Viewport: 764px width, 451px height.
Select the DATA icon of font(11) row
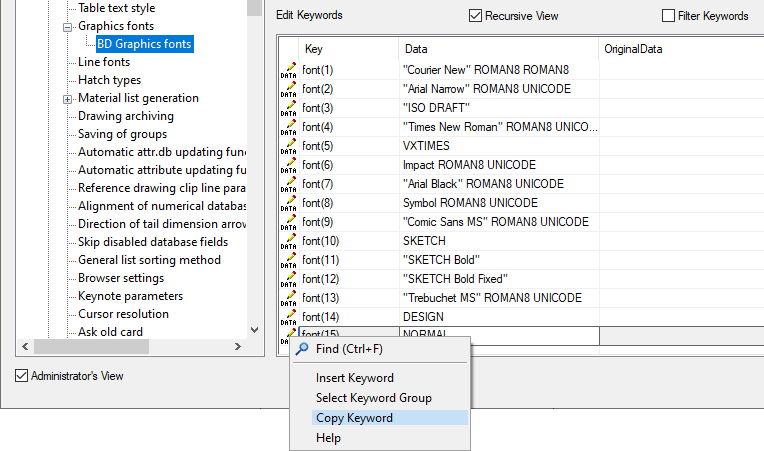(x=287, y=260)
